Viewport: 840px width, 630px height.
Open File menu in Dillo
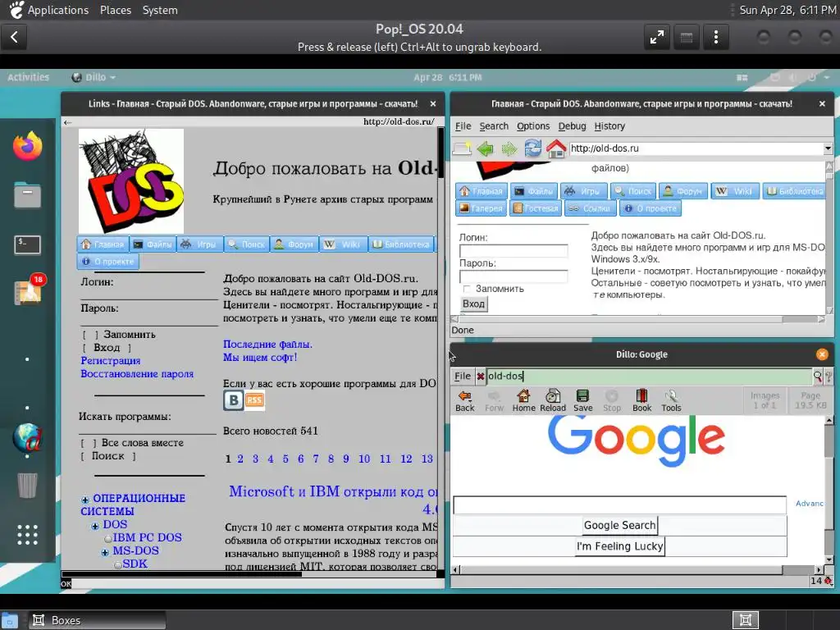coord(463,376)
